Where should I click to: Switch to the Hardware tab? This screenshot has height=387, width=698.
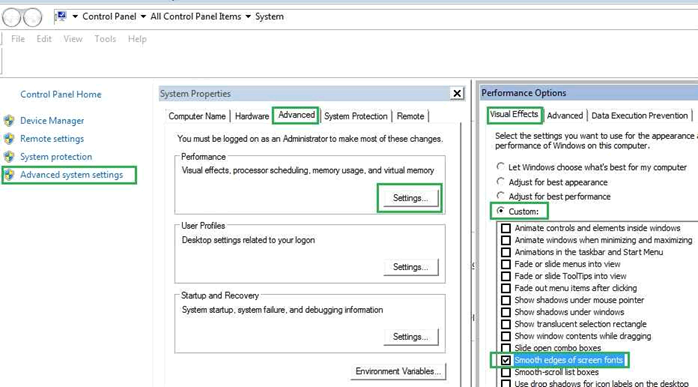[x=252, y=116]
